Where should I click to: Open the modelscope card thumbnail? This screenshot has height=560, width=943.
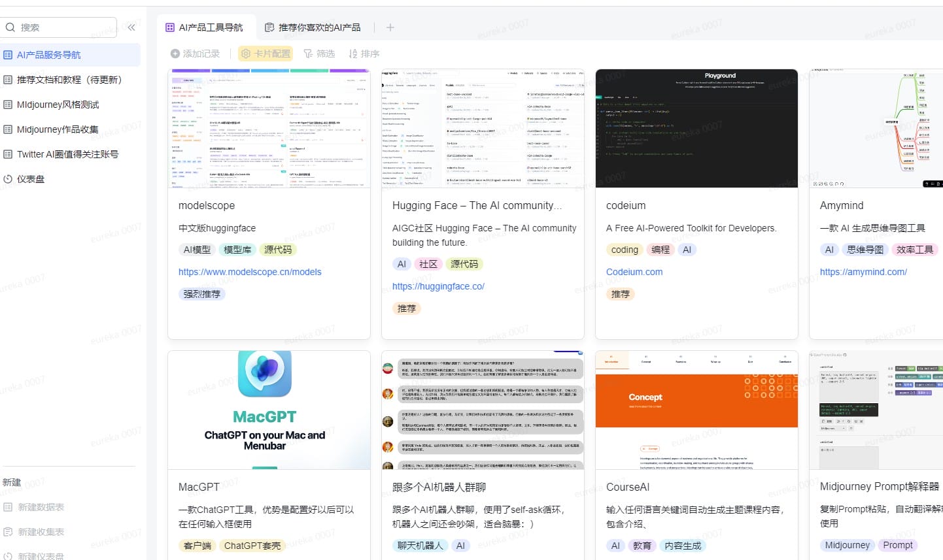269,129
